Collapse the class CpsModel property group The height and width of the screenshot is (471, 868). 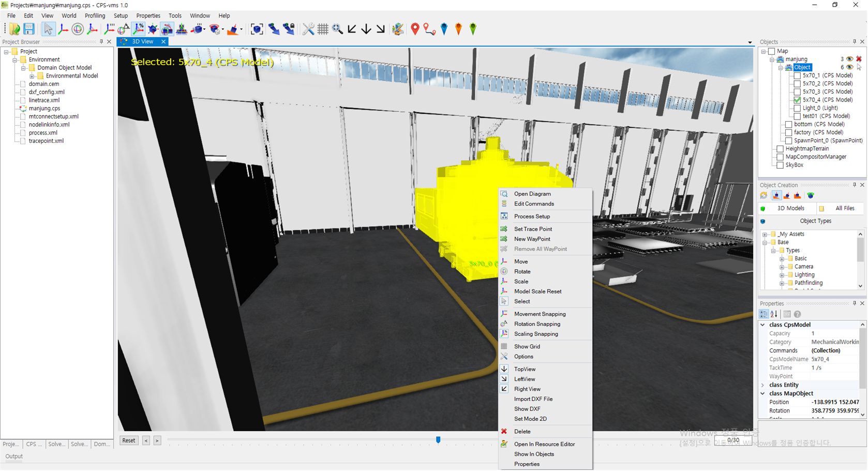coord(762,325)
